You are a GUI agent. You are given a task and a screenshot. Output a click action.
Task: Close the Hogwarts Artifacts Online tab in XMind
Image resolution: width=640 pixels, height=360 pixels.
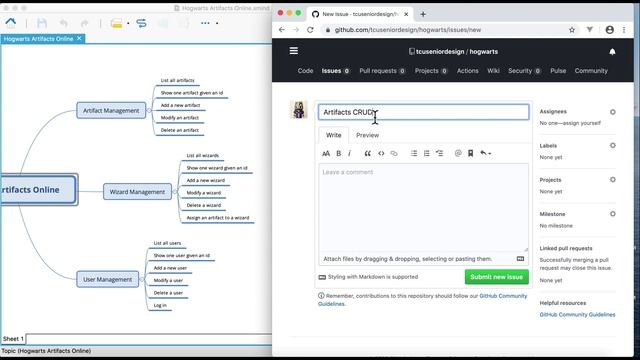[79, 38]
